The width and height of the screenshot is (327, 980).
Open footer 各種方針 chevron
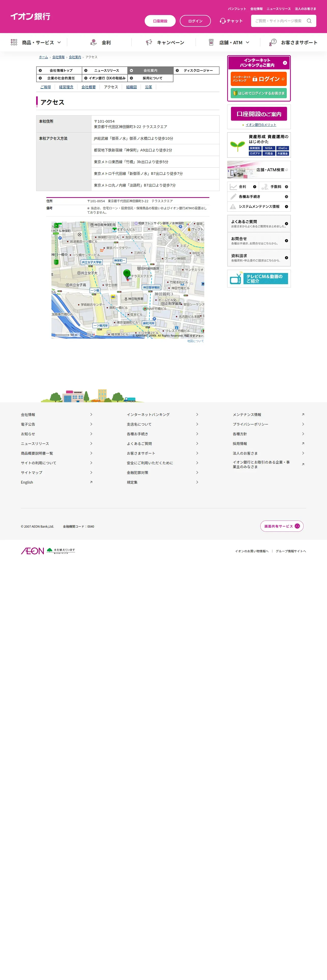[x=303, y=434]
